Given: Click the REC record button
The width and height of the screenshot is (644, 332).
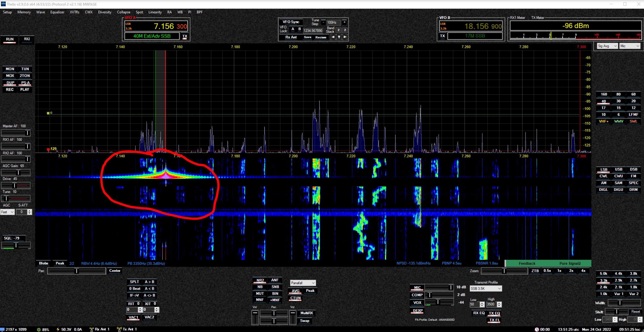Looking at the screenshot, I should pyautogui.click(x=10, y=89).
